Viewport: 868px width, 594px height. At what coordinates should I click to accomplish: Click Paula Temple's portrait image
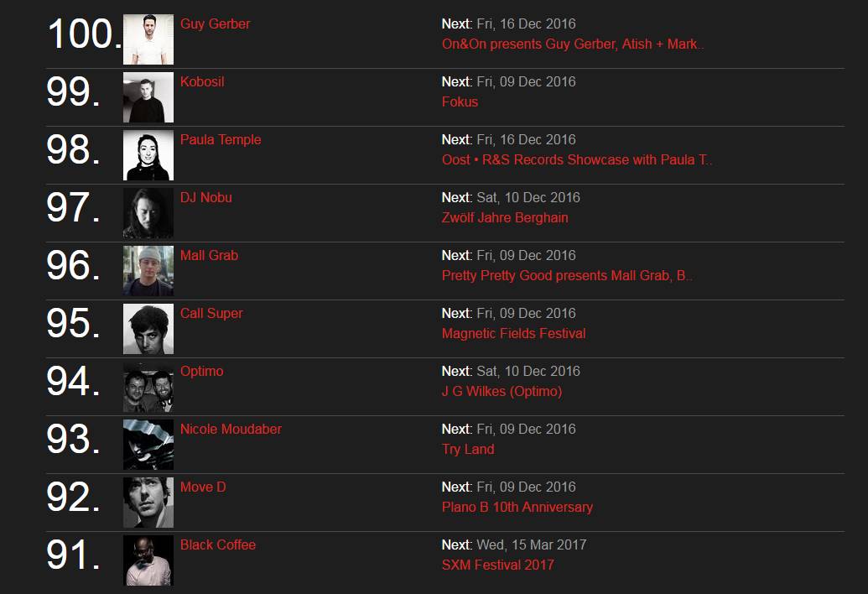[x=148, y=155]
